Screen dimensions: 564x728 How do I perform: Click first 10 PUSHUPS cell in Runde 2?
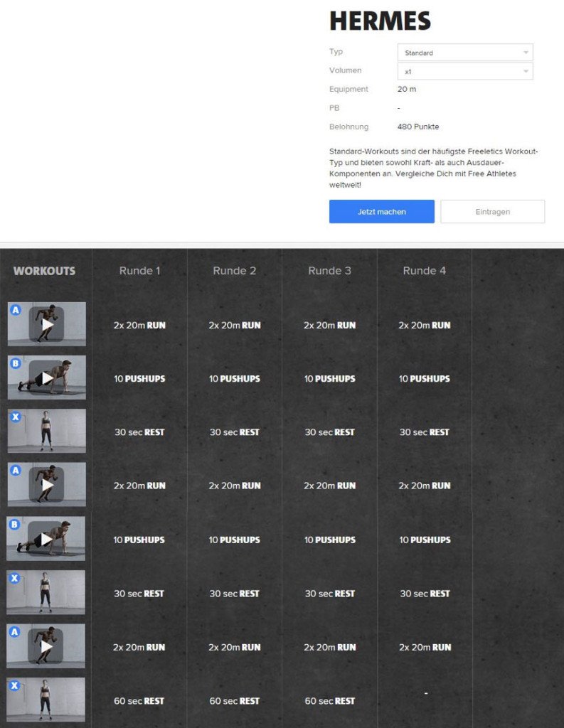pos(235,379)
